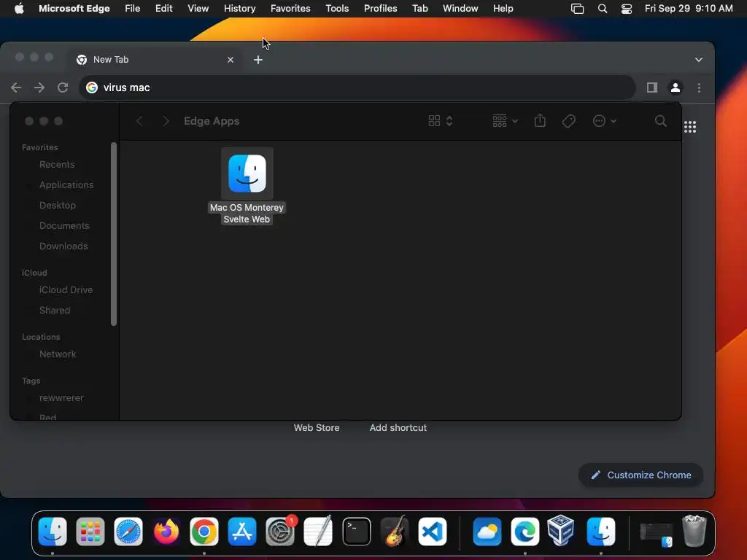
Task: Launch Visual Studio Code from dock
Action: (433, 532)
